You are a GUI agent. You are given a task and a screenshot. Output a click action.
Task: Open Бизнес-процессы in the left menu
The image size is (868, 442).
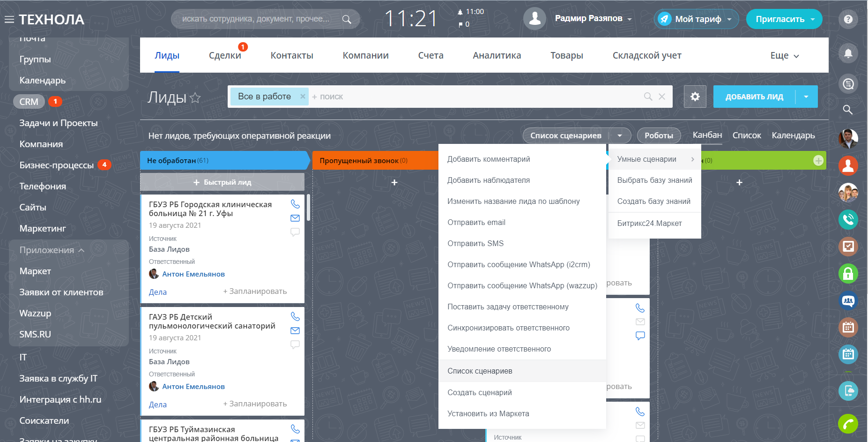pyautogui.click(x=57, y=165)
